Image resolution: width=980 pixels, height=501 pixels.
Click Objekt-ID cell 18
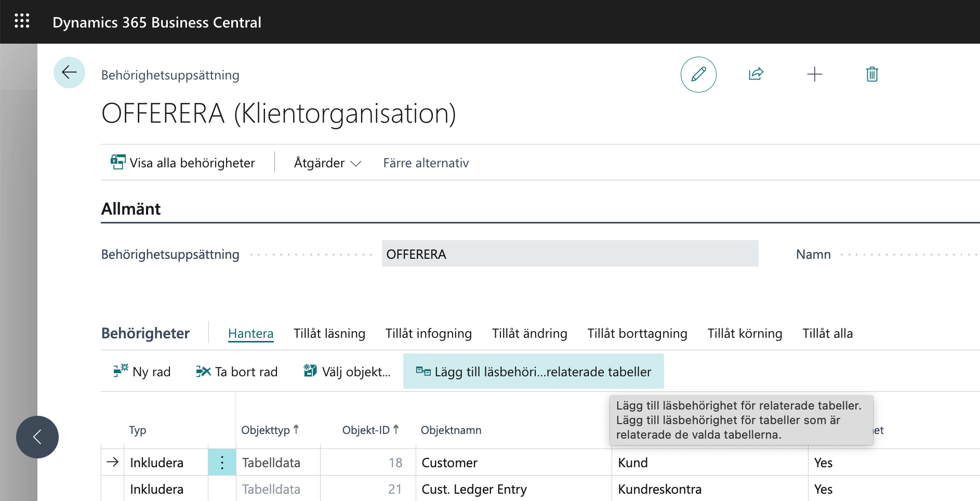[368, 462]
